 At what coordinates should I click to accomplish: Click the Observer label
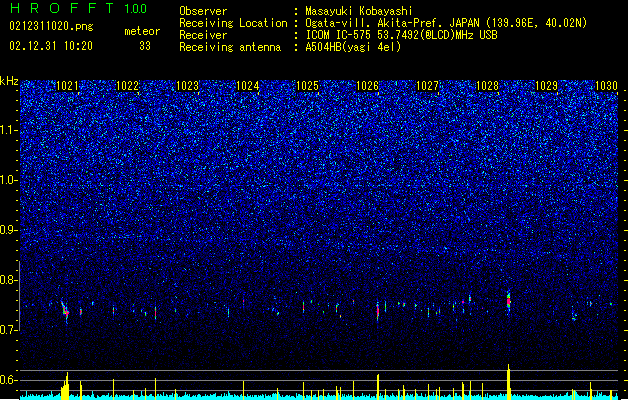pos(203,11)
